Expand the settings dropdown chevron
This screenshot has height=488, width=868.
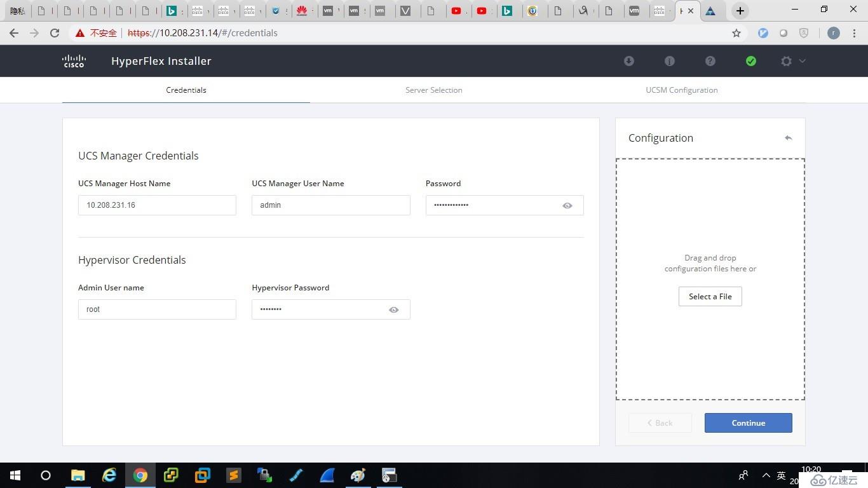point(802,61)
